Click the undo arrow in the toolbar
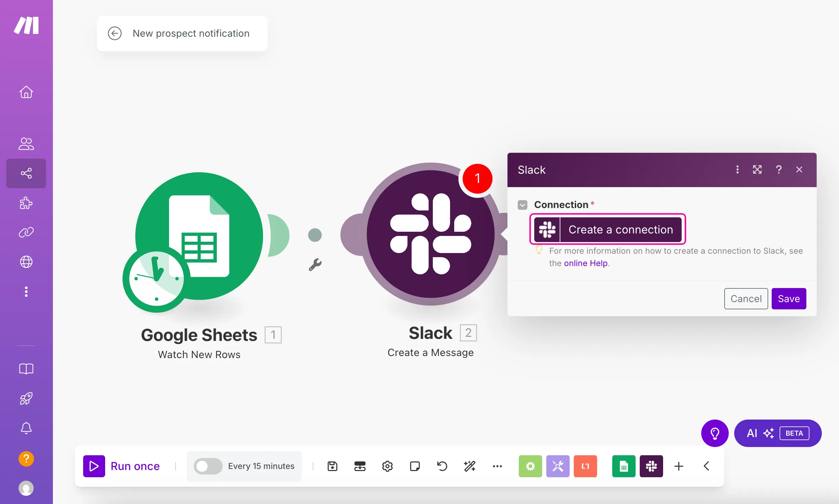The height and width of the screenshot is (504, 839). click(x=442, y=466)
